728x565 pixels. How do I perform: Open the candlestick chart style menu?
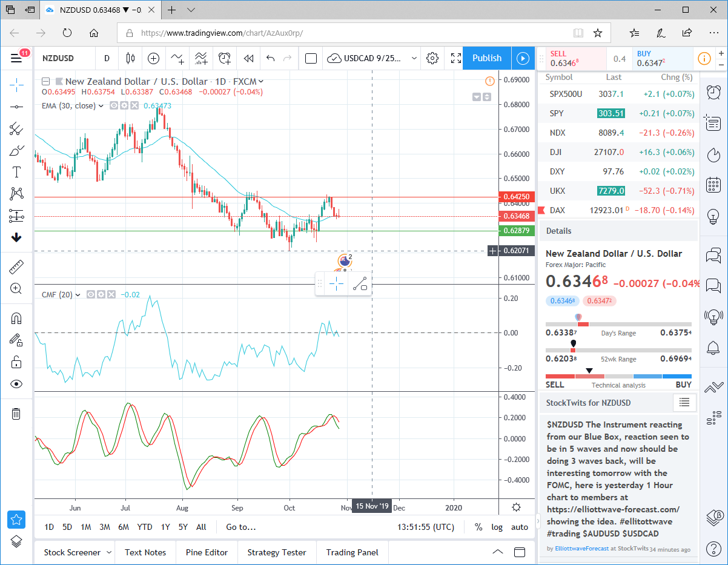[130, 58]
